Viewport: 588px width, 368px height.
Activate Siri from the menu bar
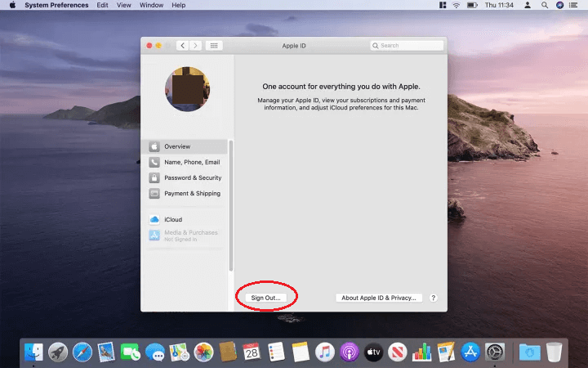click(x=559, y=5)
